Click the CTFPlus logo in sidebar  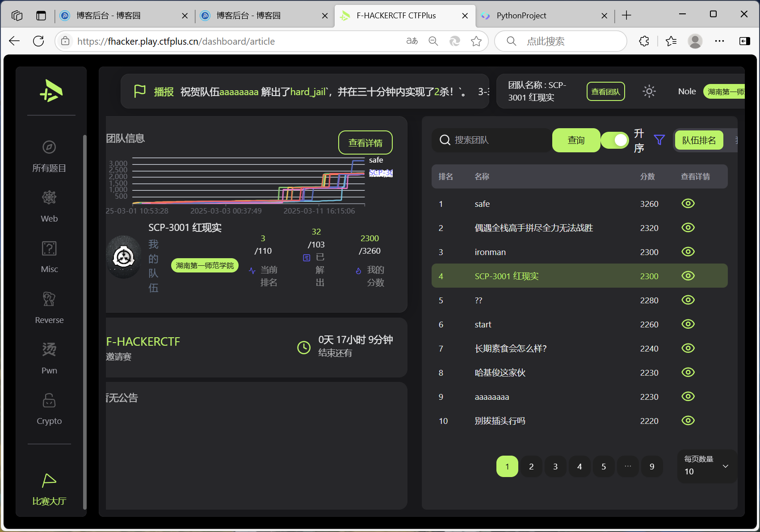(51, 91)
